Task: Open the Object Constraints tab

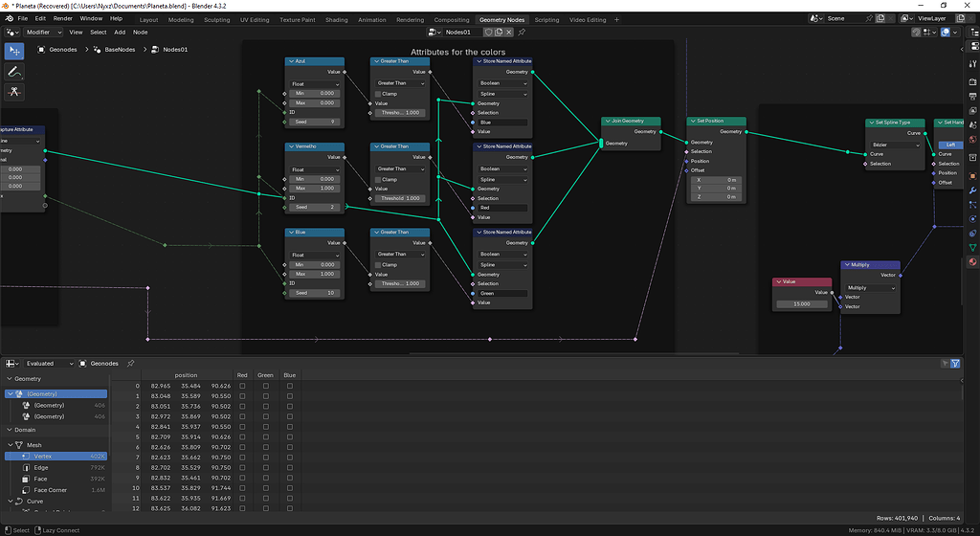Action: tap(972, 234)
